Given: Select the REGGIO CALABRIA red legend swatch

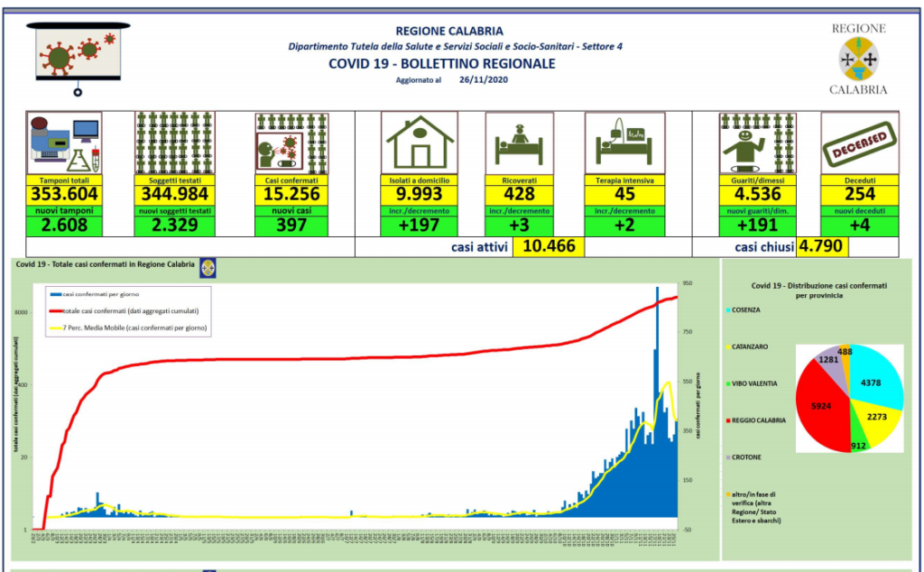Looking at the screenshot, I should 728,420.
